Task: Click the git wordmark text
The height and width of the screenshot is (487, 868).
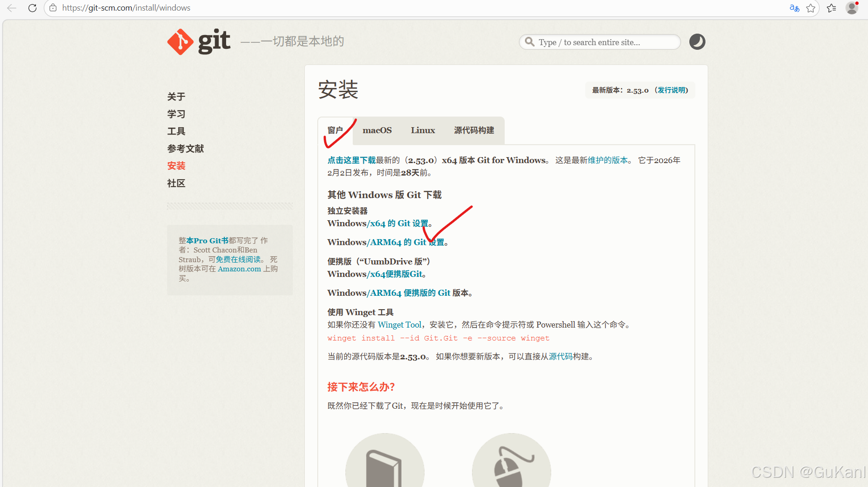Action: click(x=214, y=42)
